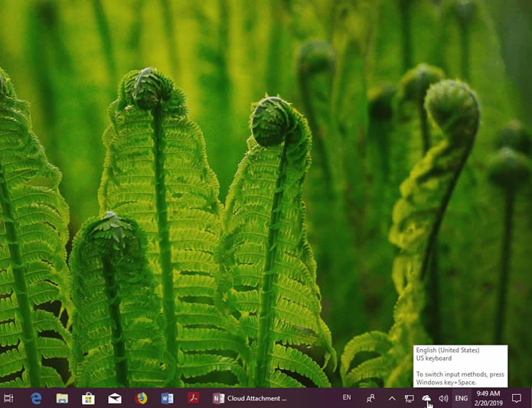Click the English (United States) tooltip
This screenshot has height=408, width=532.
460,366
